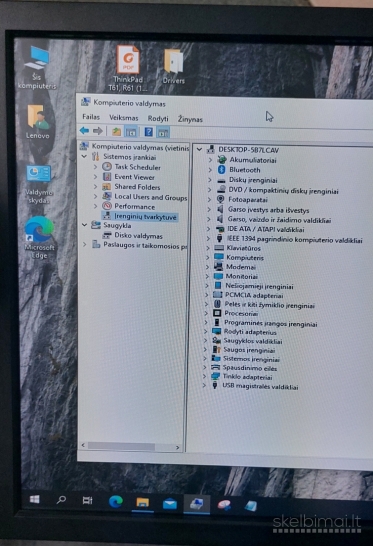
Task: Select Disko valdymas in the tree
Action: 138,236
